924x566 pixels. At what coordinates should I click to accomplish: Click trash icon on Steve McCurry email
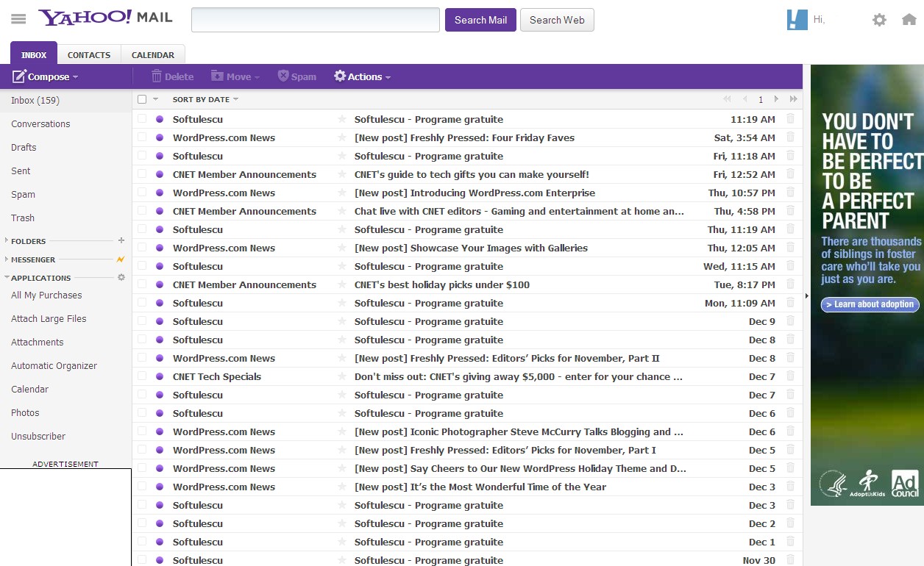[791, 431]
